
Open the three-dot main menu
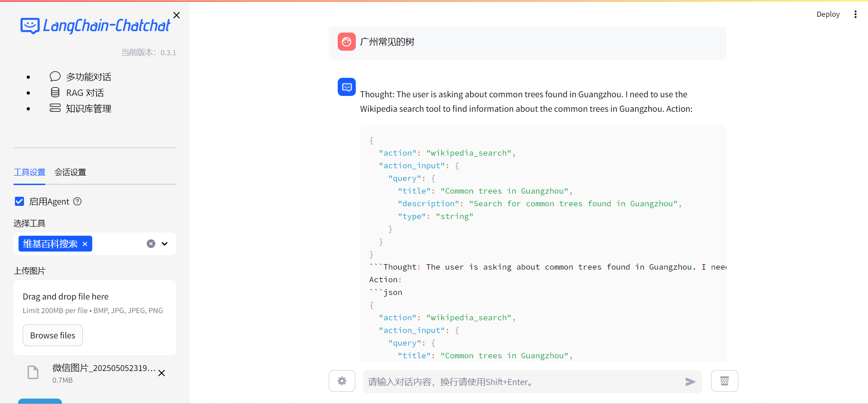(x=855, y=14)
